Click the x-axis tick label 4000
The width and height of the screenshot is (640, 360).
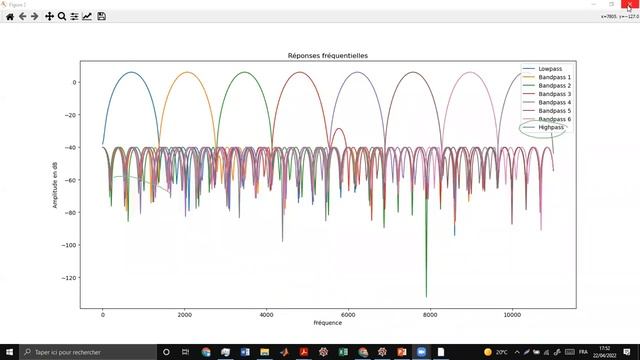click(267, 315)
